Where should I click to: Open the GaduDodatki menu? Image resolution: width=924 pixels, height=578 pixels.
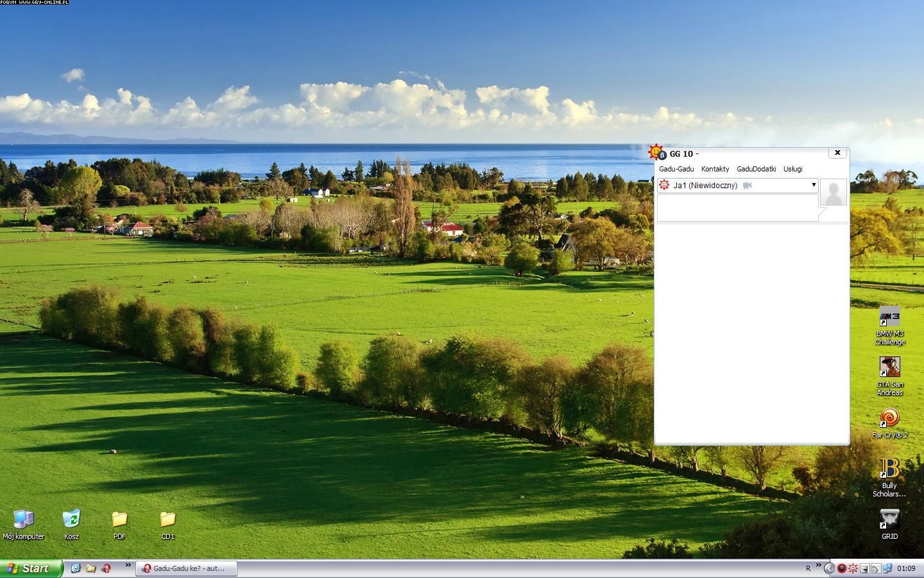(756, 169)
